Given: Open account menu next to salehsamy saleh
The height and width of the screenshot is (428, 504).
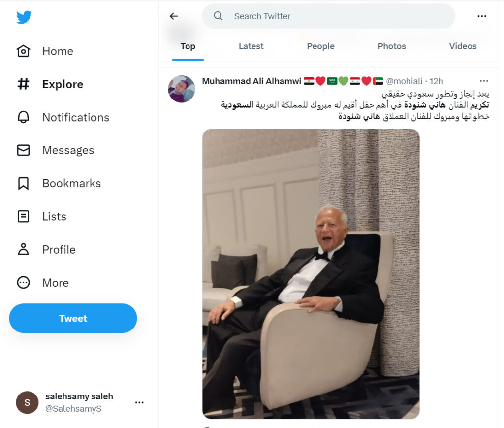Looking at the screenshot, I should pyautogui.click(x=139, y=402).
